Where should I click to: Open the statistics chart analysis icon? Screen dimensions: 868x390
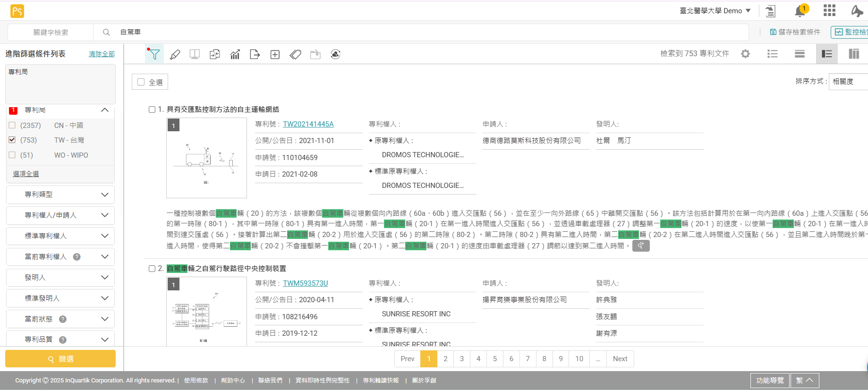click(235, 54)
